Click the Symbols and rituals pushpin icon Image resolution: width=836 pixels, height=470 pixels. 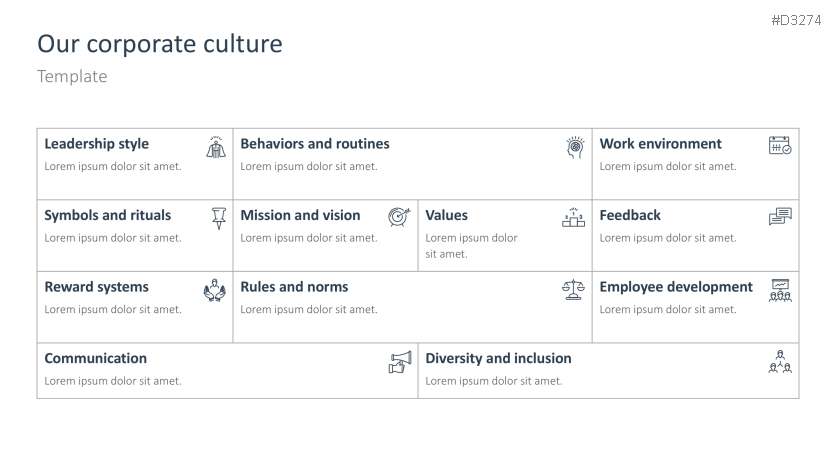coord(219,217)
